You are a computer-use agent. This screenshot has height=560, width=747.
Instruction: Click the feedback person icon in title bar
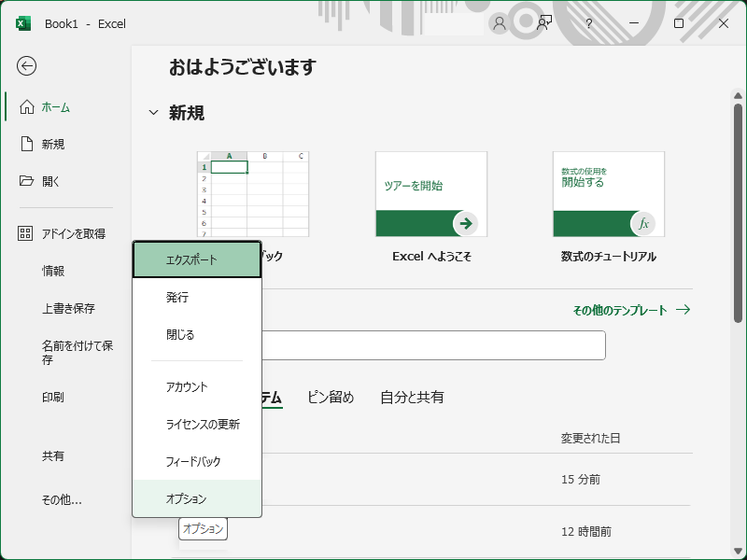tap(544, 23)
